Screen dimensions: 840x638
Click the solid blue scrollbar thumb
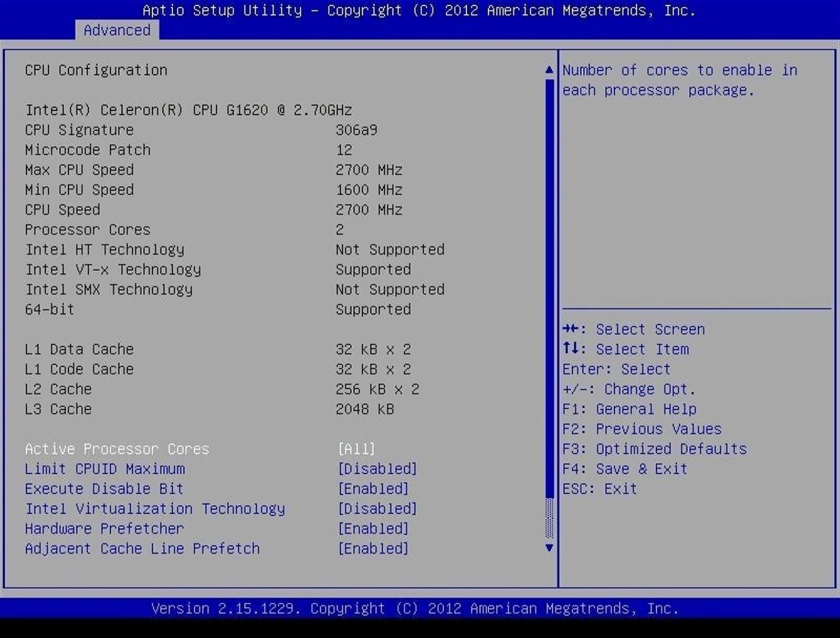[549, 288]
